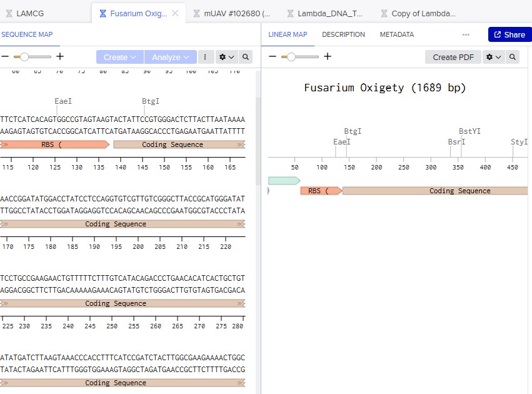The width and height of the screenshot is (532, 394).
Task: Select the RBS annotation in linear map
Action: [320, 191]
